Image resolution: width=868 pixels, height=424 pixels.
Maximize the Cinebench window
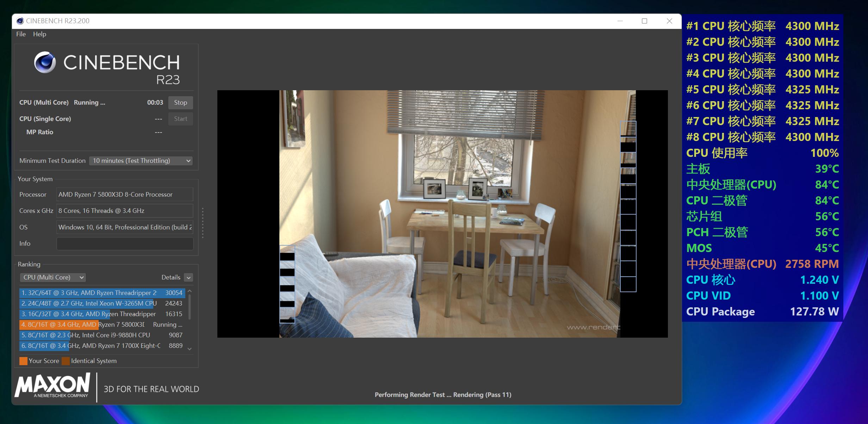(644, 21)
